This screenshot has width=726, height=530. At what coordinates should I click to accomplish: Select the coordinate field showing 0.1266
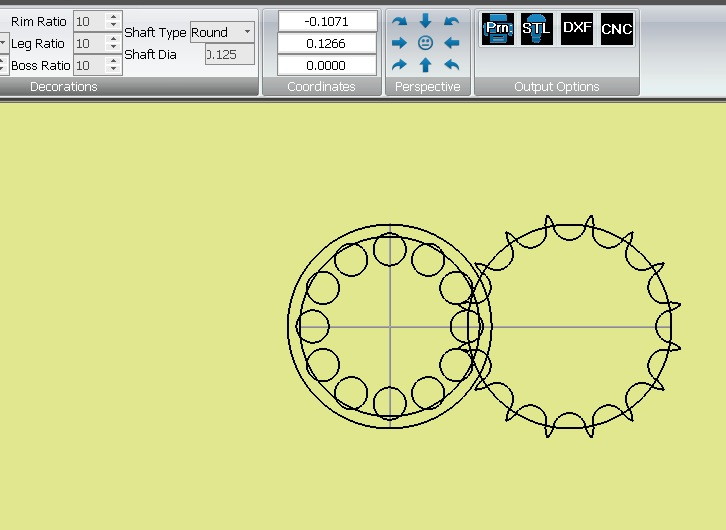(328, 43)
